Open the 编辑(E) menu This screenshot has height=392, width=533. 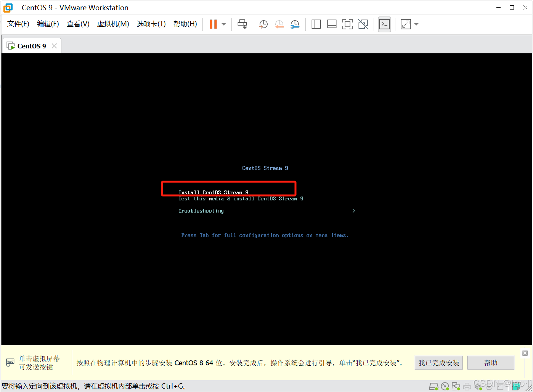coord(48,24)
